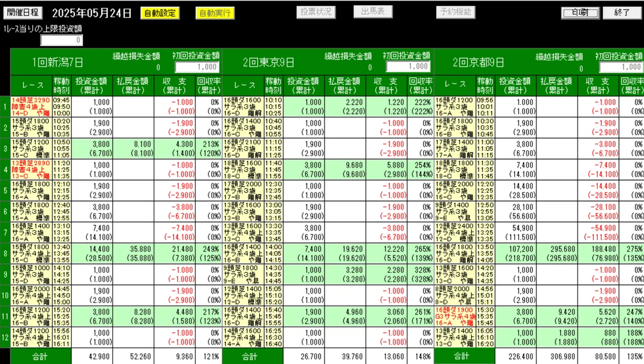Select Kyoto race 11 cell 16頭ダ1900 G3サラ系4歳

(x=455, y=316)
